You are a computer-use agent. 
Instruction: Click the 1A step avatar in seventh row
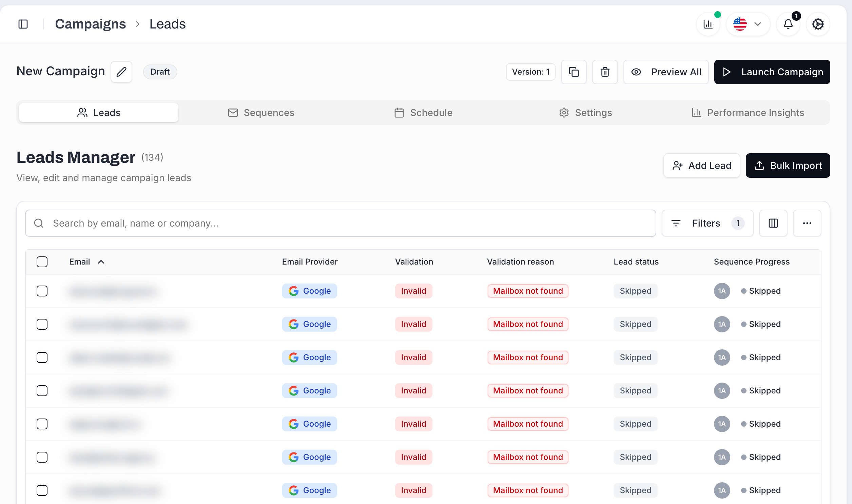pyautogui.click(x=722, y=491)
